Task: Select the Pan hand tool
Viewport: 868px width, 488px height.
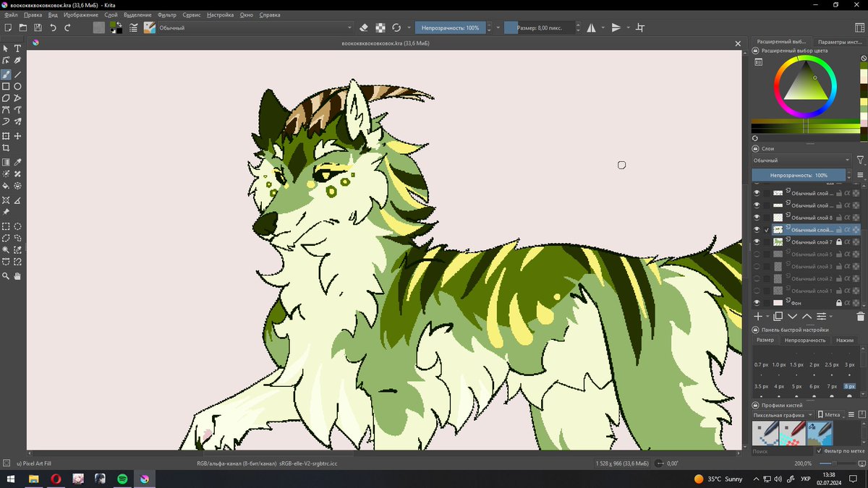Action: [x=18, y=276]
